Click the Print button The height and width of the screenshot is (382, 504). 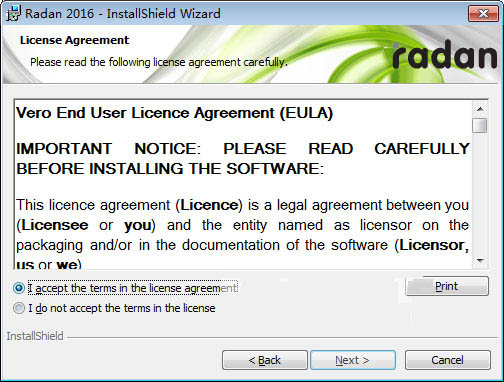[447, 286]
